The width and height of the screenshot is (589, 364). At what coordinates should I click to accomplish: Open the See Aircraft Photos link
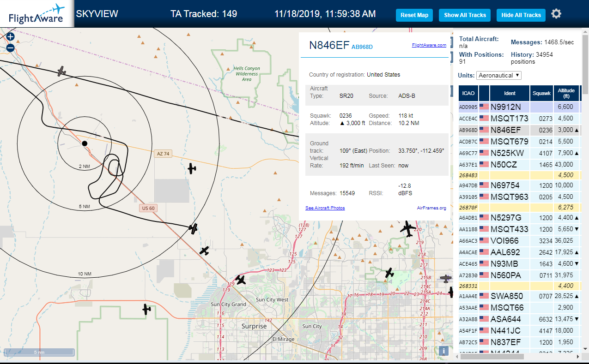[x=325, y=208]
